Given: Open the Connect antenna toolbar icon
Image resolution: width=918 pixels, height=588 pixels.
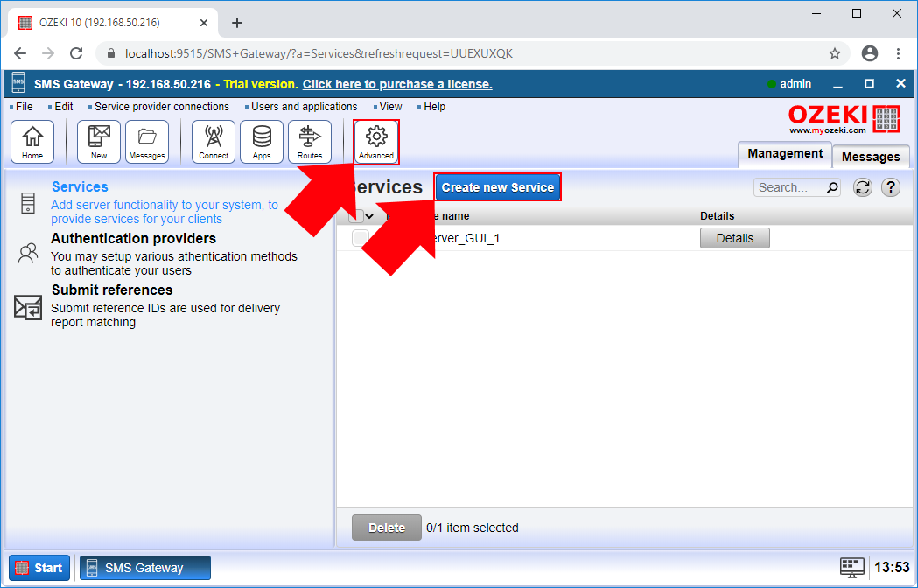Looking at the screenshot, I should tap(214, 142).
